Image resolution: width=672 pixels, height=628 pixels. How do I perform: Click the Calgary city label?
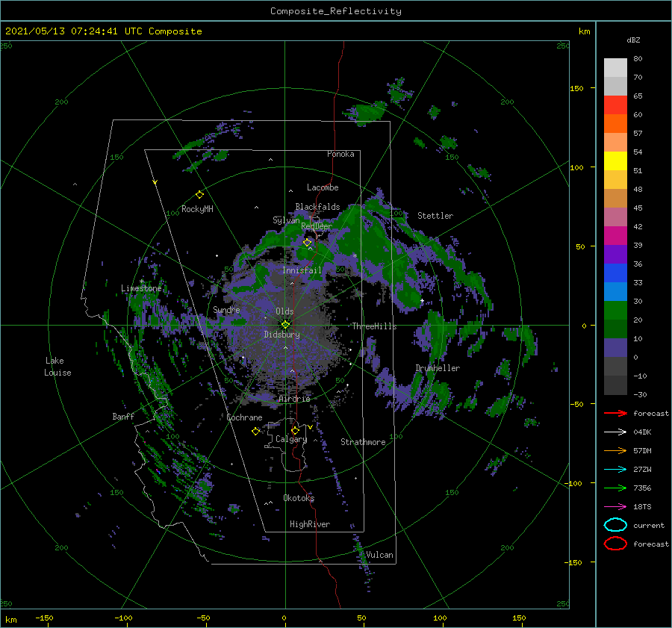(291, 439)
